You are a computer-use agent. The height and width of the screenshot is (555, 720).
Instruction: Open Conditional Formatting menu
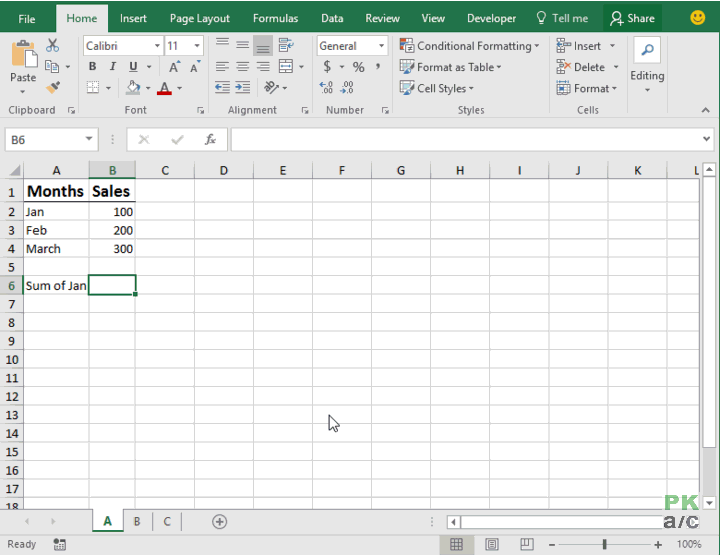(x=469, y=46)
